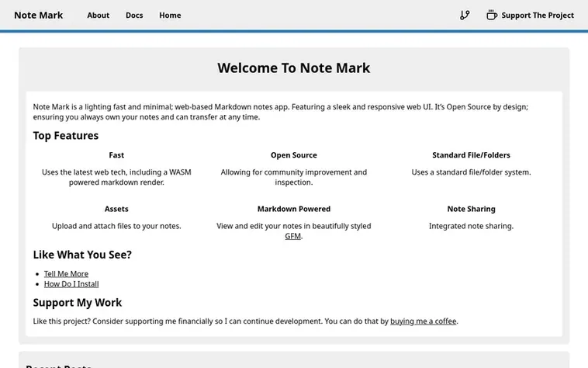Open the git branch source icon
This screenshot has height=368, width=588.
point(465,16)
